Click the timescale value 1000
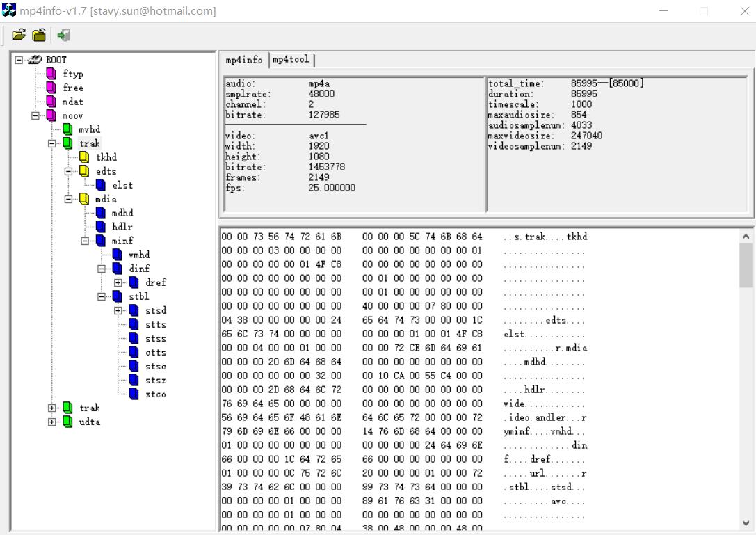Image resolution: width=756 pixels, height=535 pixels. point(581,104)
